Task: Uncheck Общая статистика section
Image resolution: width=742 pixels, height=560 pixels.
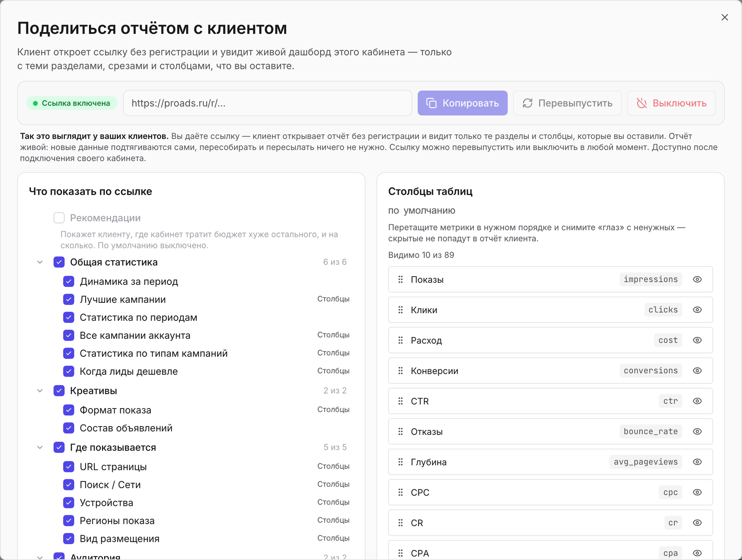Action: (59, 262)
